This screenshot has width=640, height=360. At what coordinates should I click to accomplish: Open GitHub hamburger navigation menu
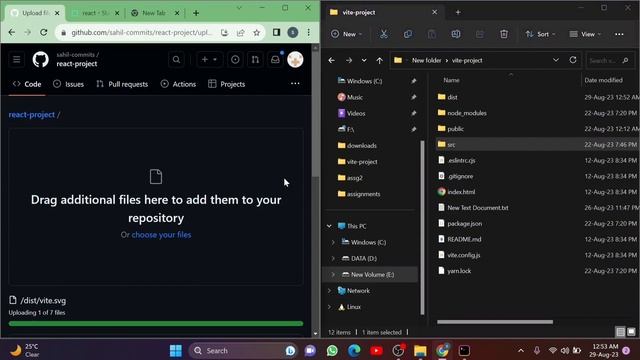(x=16, y=60)
